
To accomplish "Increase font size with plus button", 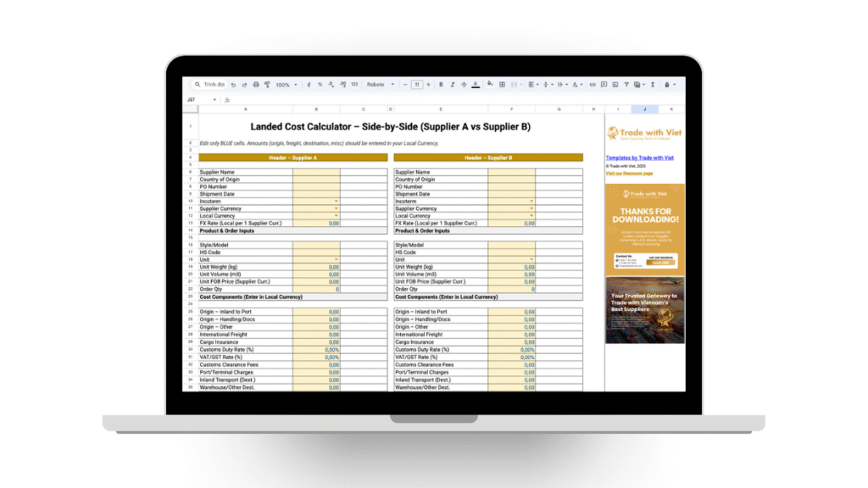I will click(x=428, y=85).
